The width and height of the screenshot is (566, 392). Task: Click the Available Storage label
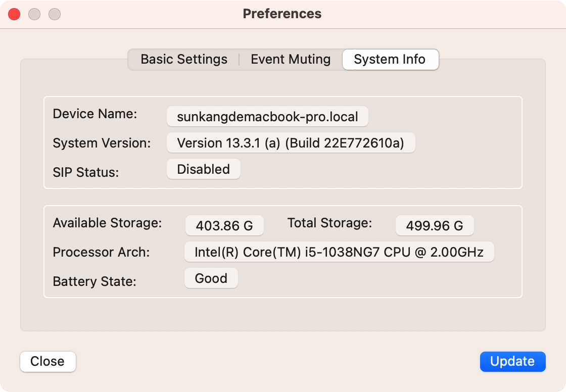pos(107,223)
